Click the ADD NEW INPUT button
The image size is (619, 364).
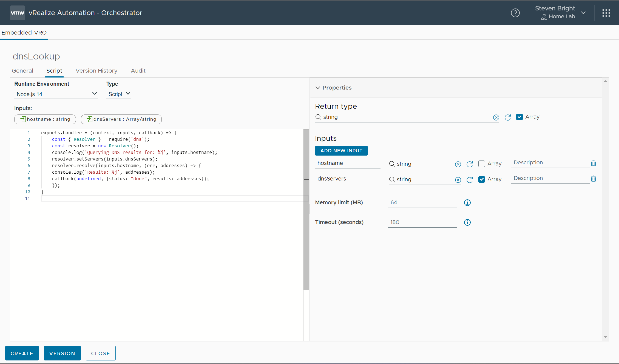pyautogui.click(x=341, y=151)
